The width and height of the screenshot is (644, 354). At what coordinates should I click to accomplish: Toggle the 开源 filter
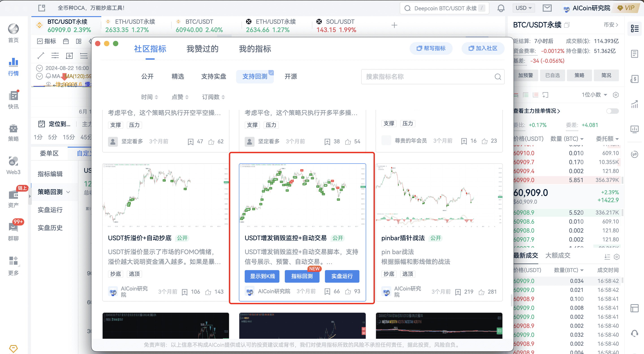pos(291,76)
